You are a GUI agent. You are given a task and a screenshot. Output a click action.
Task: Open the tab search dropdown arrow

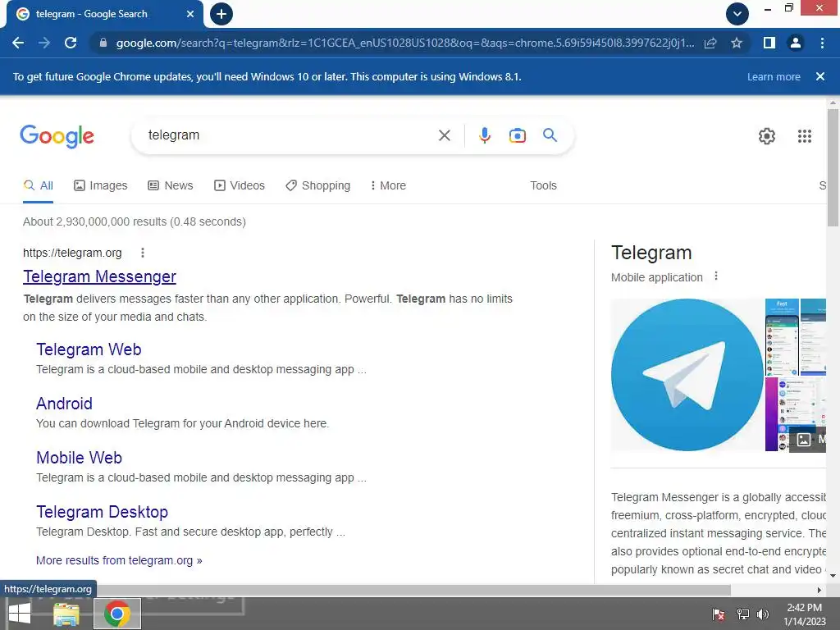coord(737,14)
